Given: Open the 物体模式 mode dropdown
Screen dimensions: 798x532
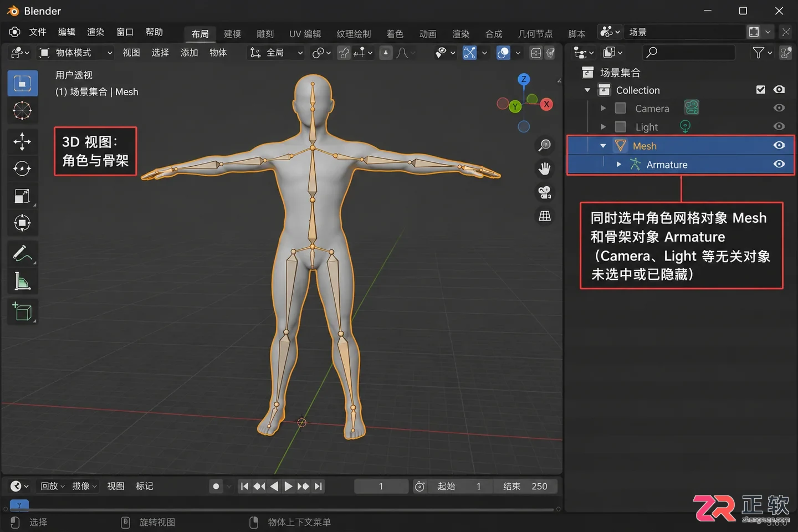Looking at the screenshot, I should tap(75, 53).
